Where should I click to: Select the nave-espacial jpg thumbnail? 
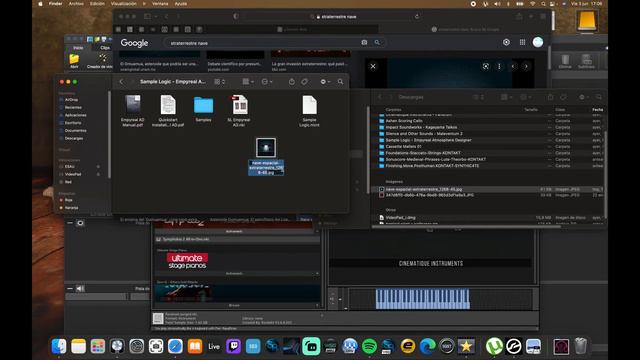(266, 147)
